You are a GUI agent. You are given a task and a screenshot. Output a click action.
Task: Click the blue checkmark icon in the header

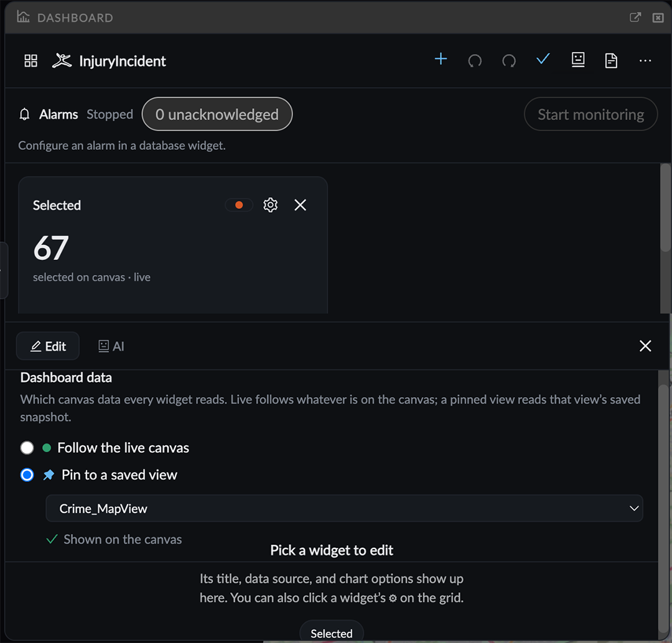click(x=543, y=59)
